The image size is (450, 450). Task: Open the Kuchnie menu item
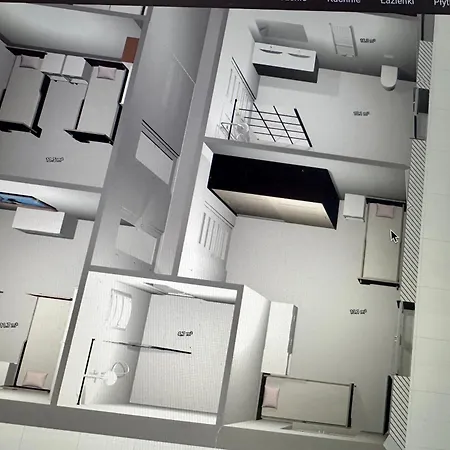pyautogui.click(x=344, y=1)
